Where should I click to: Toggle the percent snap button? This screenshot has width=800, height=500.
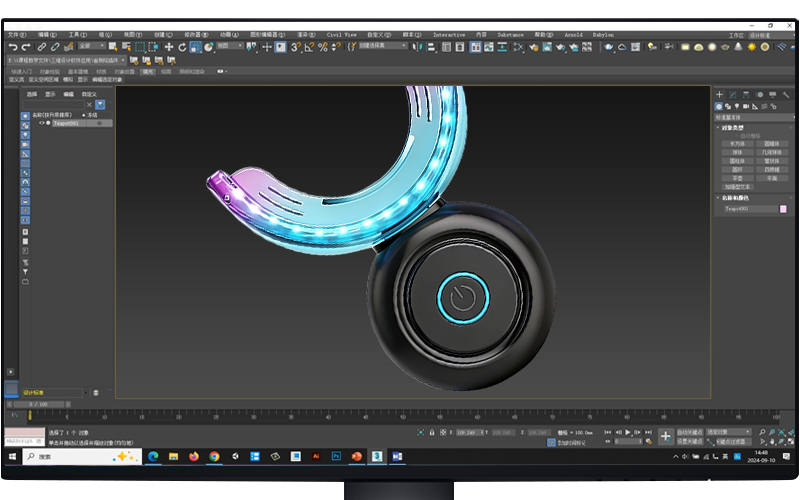(322, 46)
